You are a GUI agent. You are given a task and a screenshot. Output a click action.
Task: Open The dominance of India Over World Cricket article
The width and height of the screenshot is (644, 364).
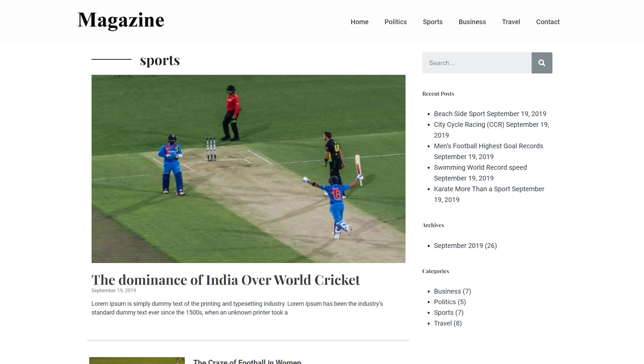pos(225,280)
